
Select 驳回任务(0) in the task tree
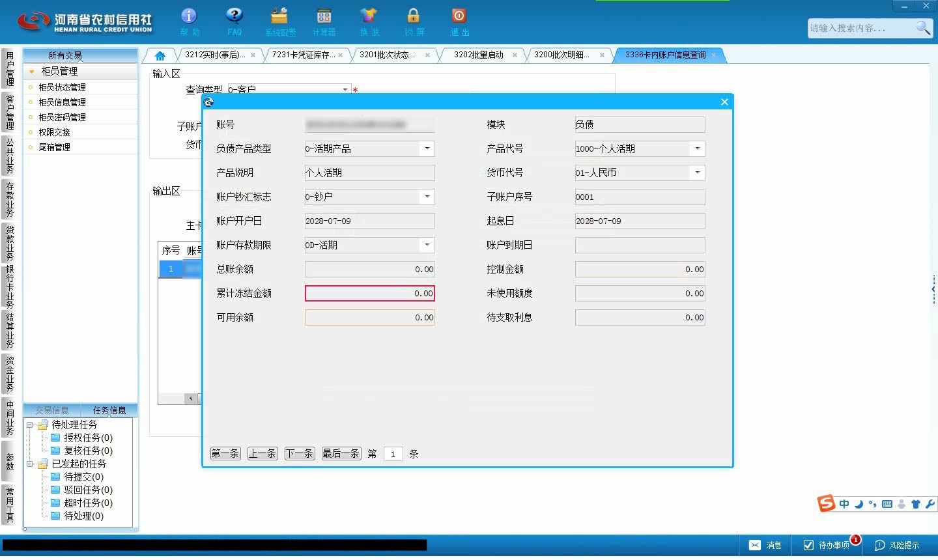(x=88, y=490)
